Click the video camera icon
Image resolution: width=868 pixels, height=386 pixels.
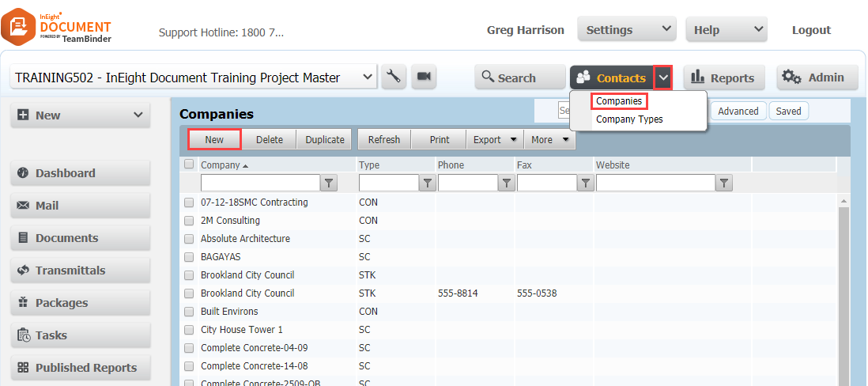pyautogui.click(x=424, y=77)
